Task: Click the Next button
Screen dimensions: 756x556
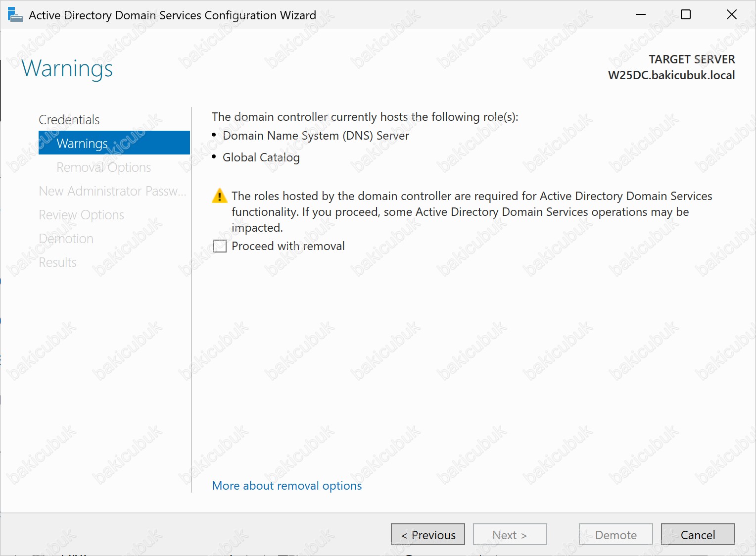Action: 510,535
